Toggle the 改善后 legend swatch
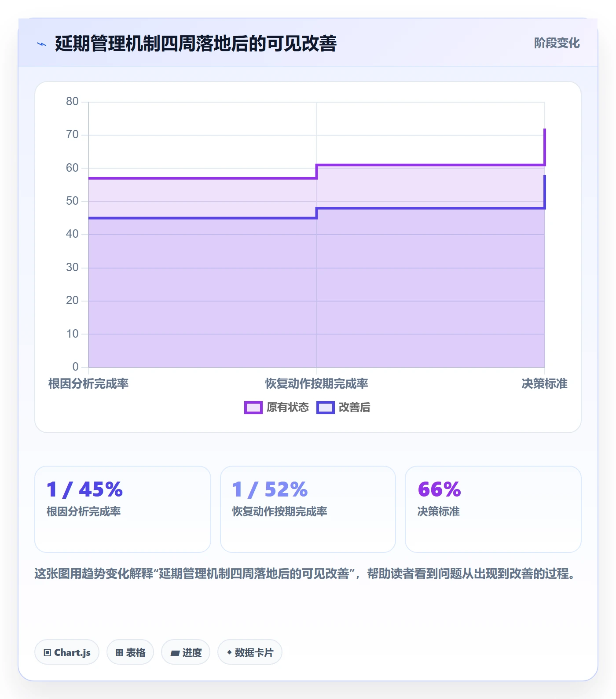 pos(326,408)
